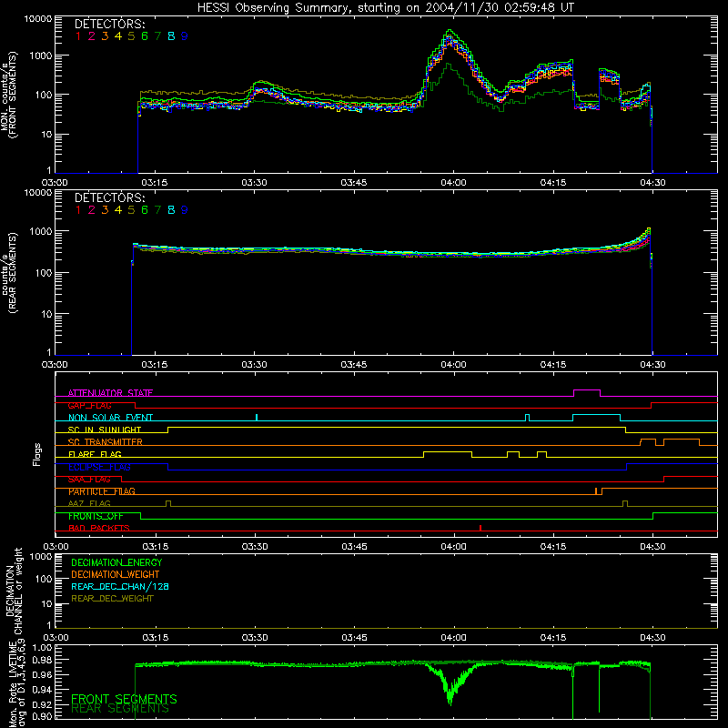Select detector 1 in rear segments legend
The width and height of the screenshot is (728, 728).
point(78,210)
